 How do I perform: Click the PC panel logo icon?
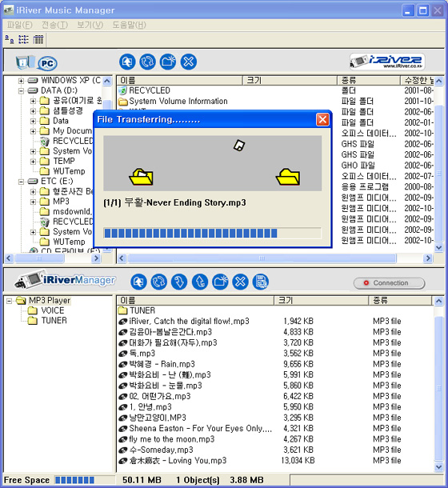point(37,62)
